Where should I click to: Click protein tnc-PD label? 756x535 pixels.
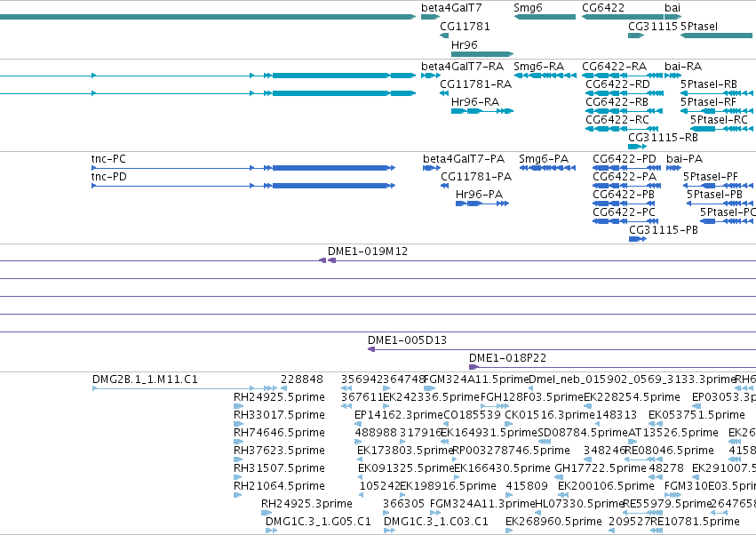[108, 177]
